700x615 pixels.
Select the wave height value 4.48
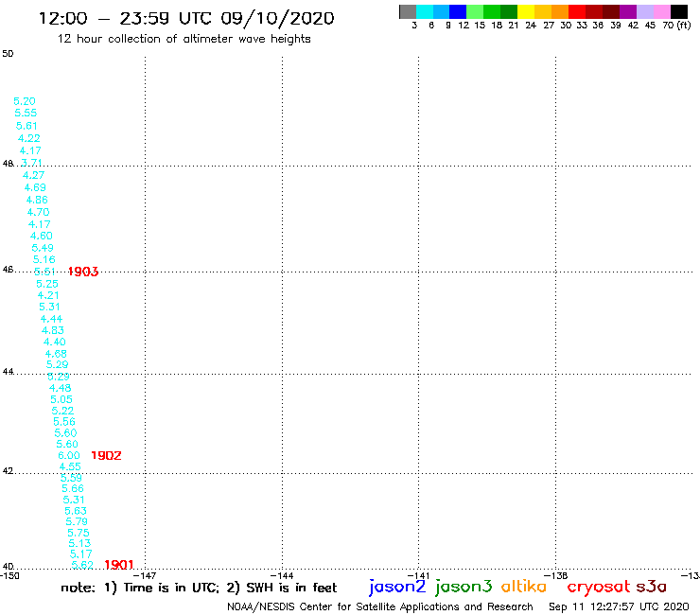61,388
